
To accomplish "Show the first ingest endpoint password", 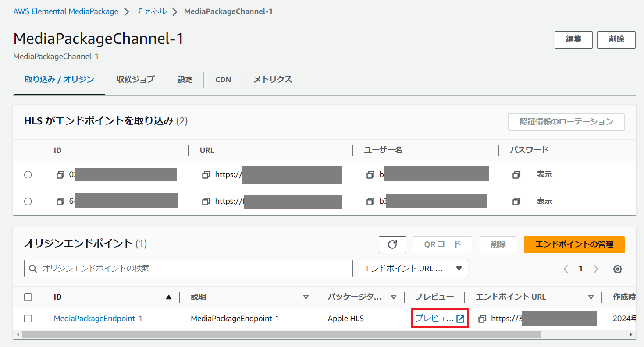I will (544, 175).
